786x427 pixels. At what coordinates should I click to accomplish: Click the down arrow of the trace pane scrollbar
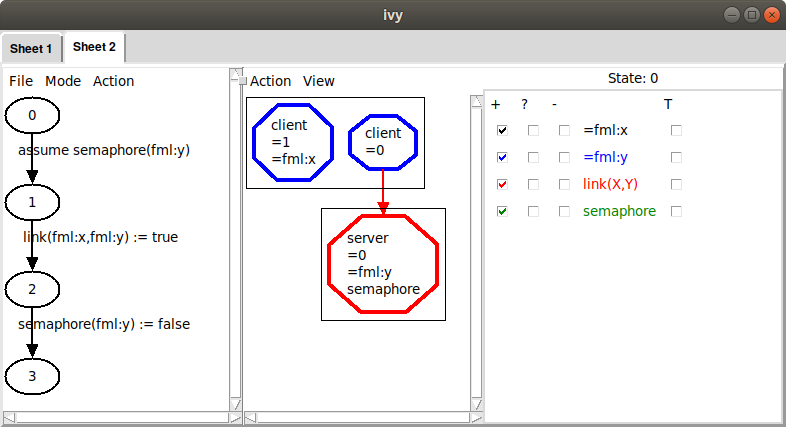tap(236, 404)
